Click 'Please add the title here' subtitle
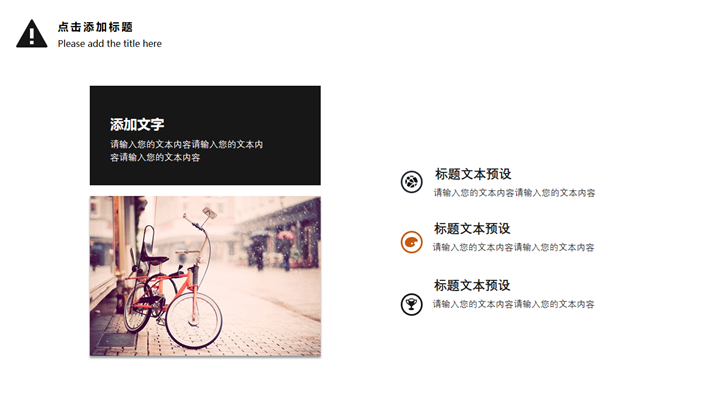The image size is (721, 405). (x=109, y=44)
